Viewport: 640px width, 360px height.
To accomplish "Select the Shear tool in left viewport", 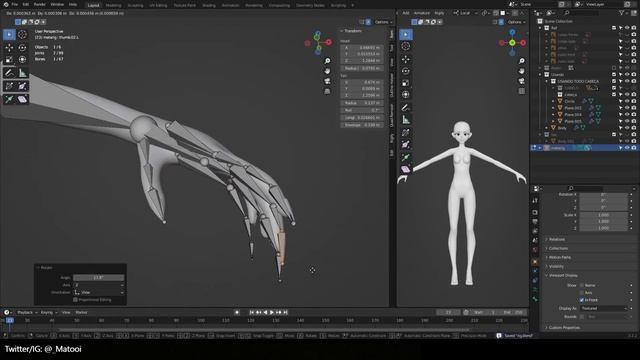I will point(22,99).
